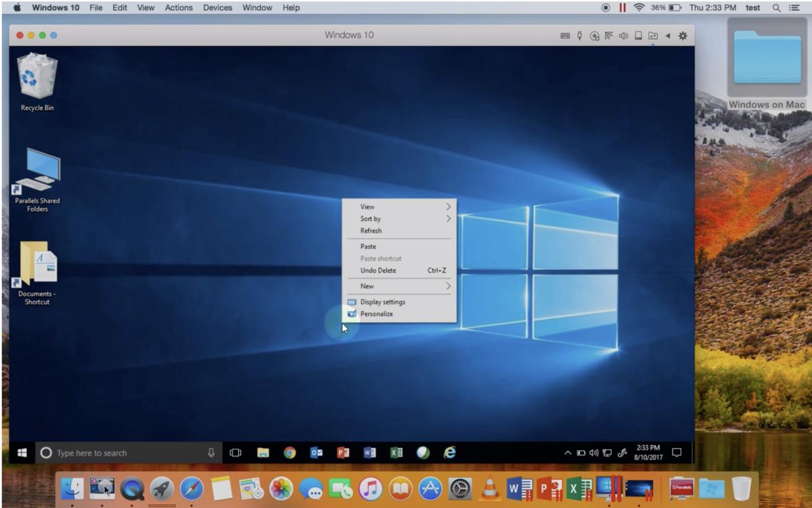Select the Documents - Shortcut desktop icon
This screenshot has width=812, height=508.
[37, 273]
